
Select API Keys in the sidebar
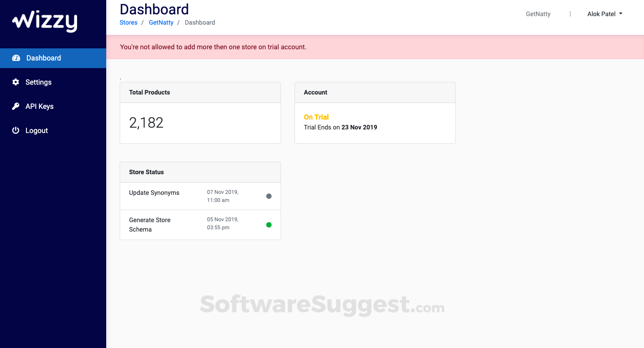[x=39, y=106]
